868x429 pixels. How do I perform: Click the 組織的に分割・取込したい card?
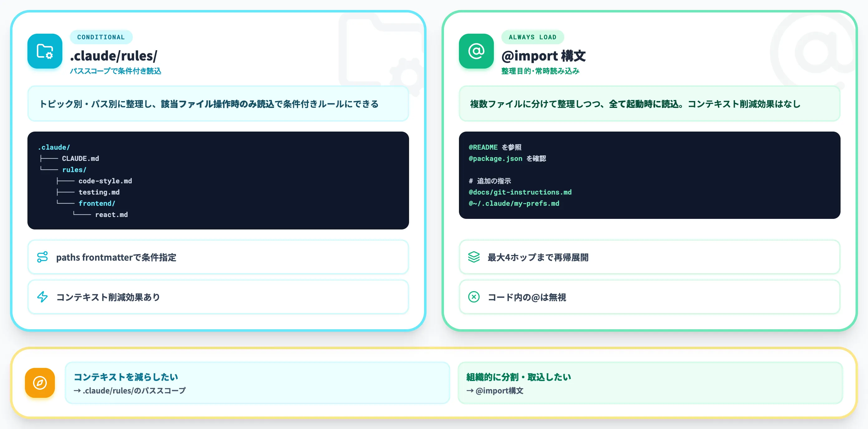click(x=650, y=383)
